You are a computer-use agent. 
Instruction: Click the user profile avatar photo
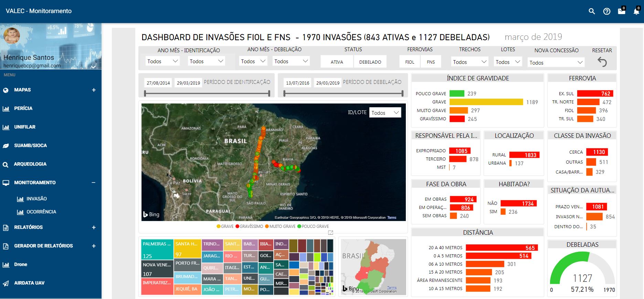12,36
